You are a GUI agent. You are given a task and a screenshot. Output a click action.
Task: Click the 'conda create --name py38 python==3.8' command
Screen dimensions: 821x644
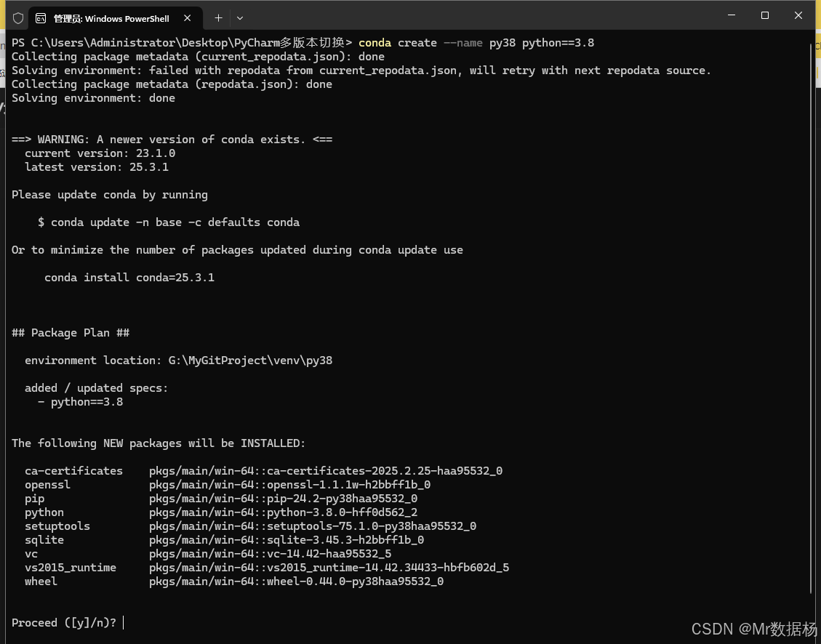(x=476, y=43)
